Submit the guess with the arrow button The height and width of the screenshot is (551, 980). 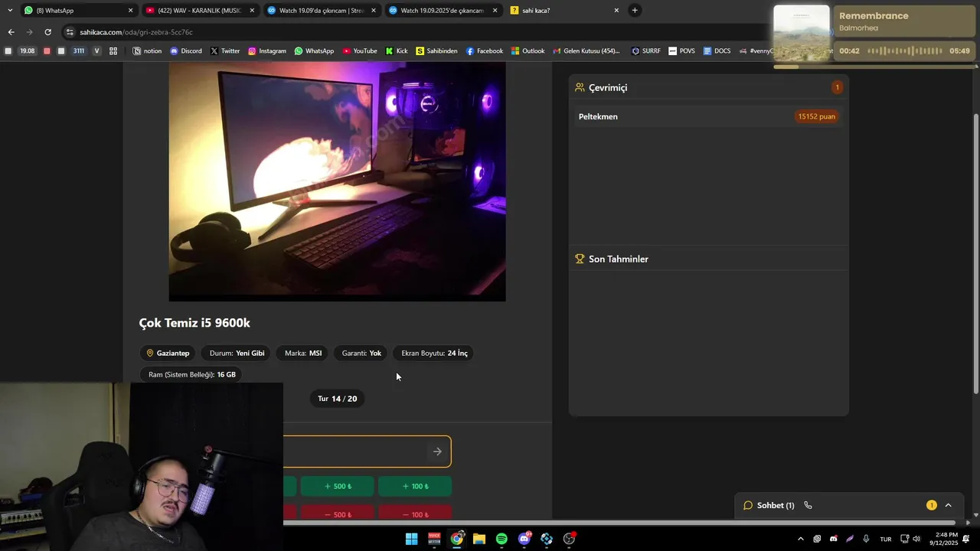(437, 452)
